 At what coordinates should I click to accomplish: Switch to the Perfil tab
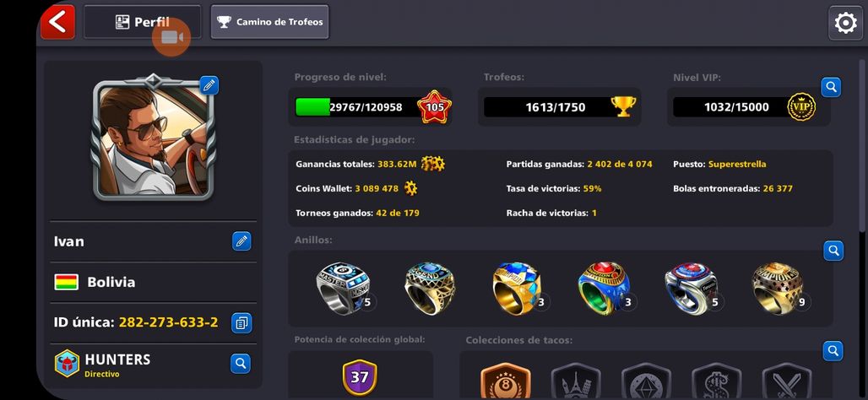142,22
